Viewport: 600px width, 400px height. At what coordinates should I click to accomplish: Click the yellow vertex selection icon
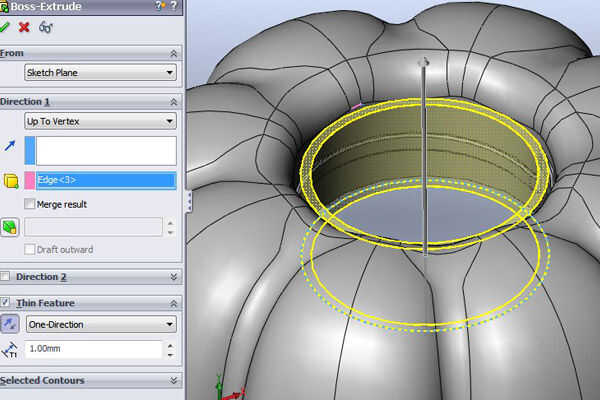11,181
